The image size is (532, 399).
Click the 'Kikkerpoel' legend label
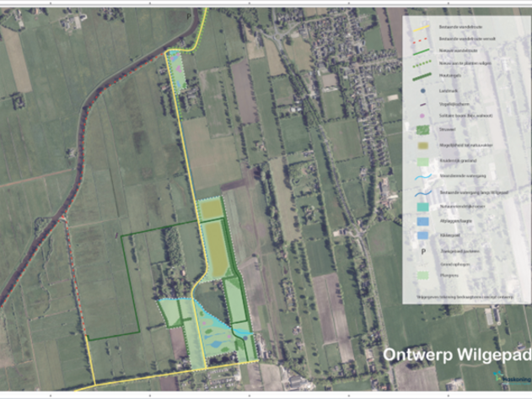[x=449, y=235]
